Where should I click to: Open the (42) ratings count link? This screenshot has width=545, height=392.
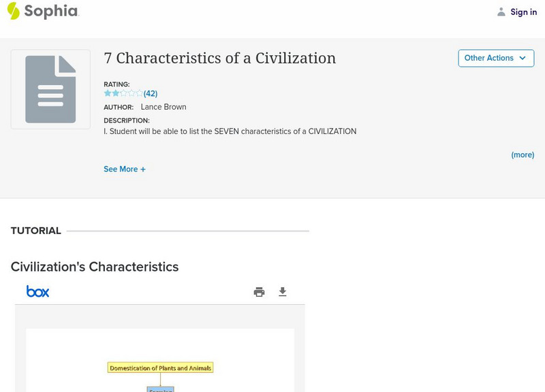(x=151, y=94)
